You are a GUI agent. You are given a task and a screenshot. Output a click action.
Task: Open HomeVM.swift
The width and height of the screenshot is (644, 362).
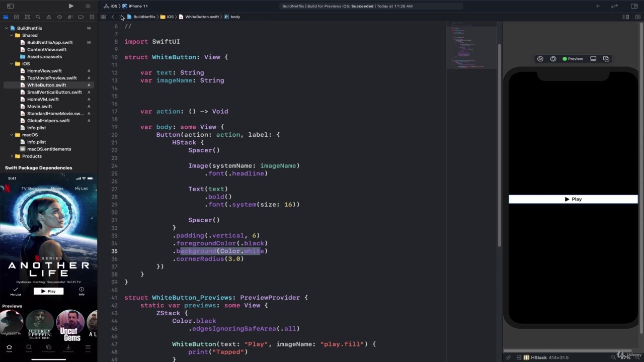(x=43, y=99)
